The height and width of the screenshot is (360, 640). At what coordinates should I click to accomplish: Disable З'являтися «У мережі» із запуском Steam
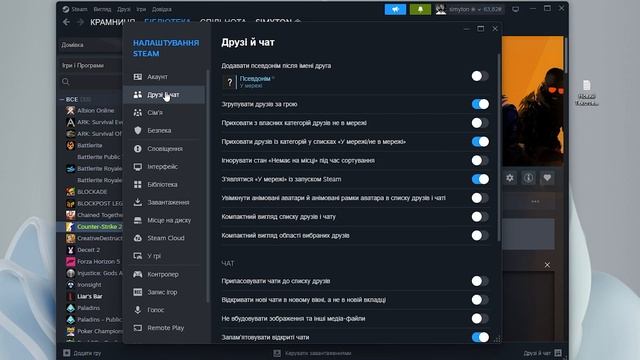[480, 179]
